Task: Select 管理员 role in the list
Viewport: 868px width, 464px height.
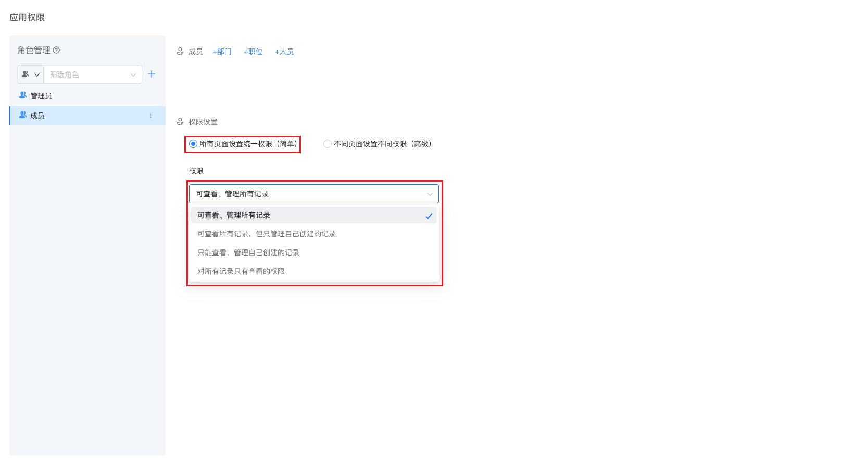Action: click(x=41, y=96)
